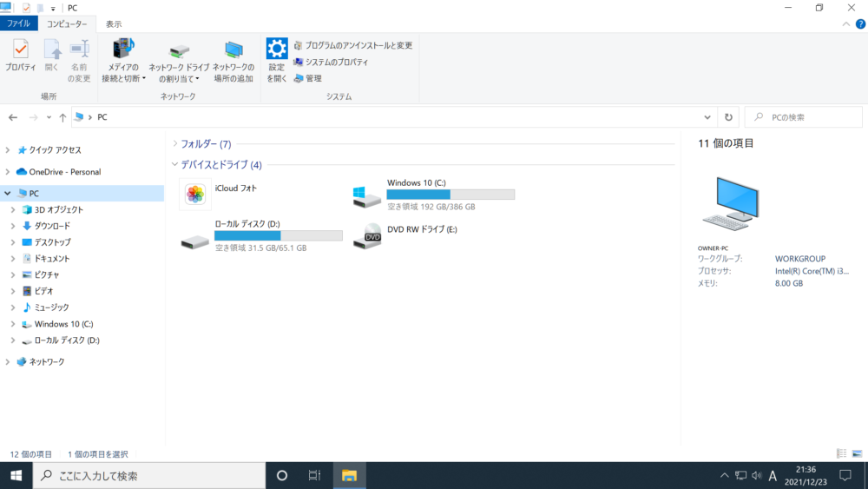Select DVD RW ドライブ (E:) icon
The width and height of the screenshot is (868, 489).
pos(367,236)
